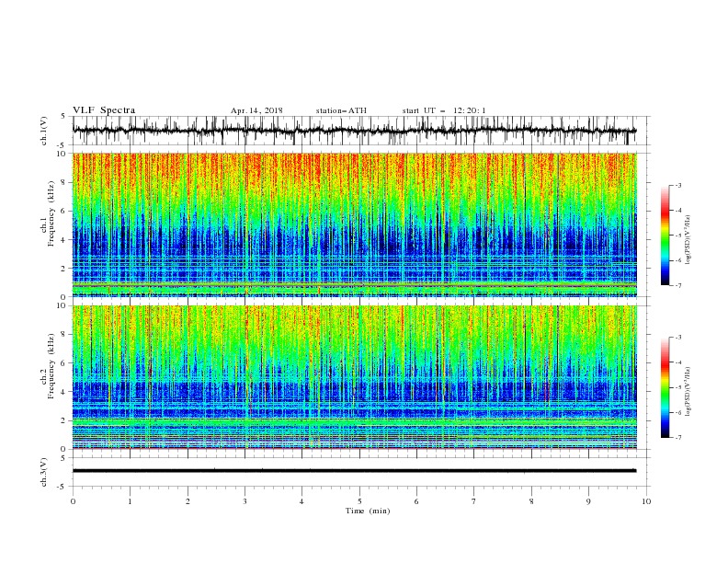Click the 'station=ATH' label
Image resolution: width=728 pixels, height=563 pixels.
(341, 110)
